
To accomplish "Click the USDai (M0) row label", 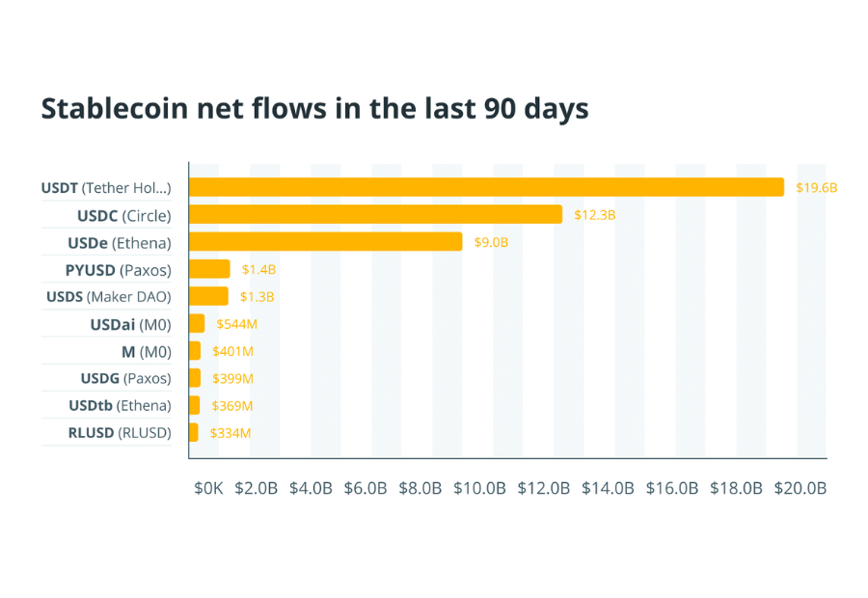I will coord(130,324).
